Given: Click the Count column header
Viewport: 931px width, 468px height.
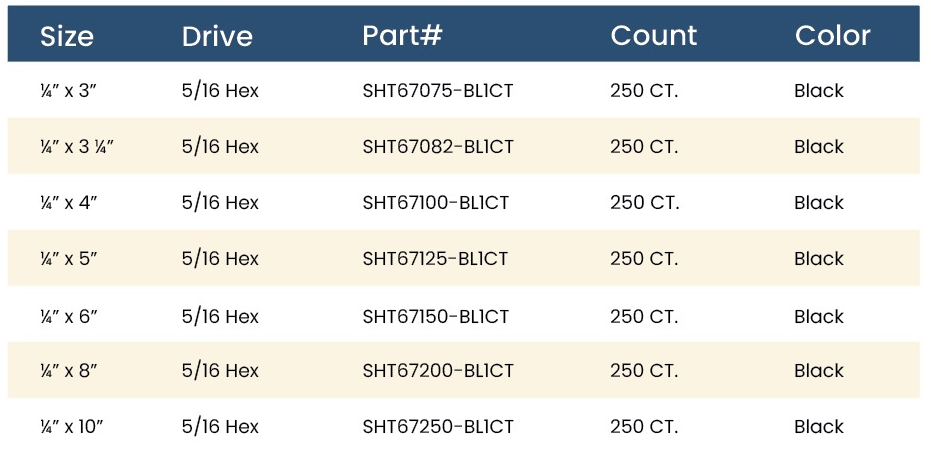Looking at the screenshot, I should (x=653, y=36).
